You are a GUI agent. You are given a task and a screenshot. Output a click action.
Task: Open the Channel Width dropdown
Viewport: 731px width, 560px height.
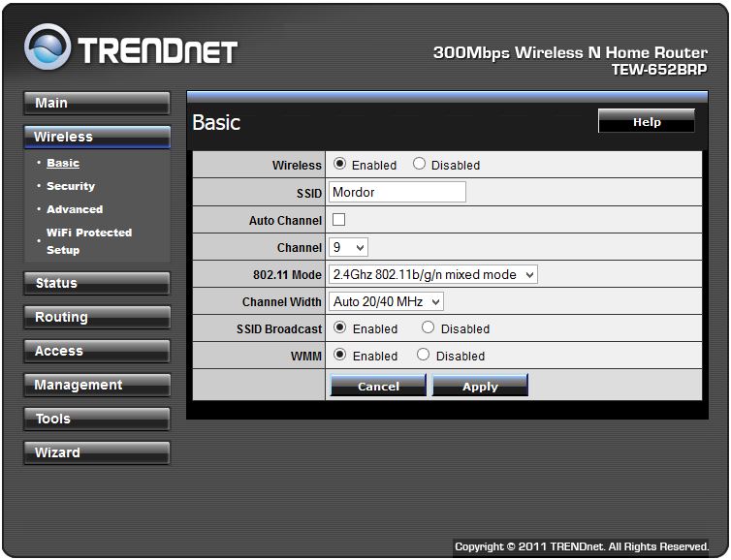point(387,301)
